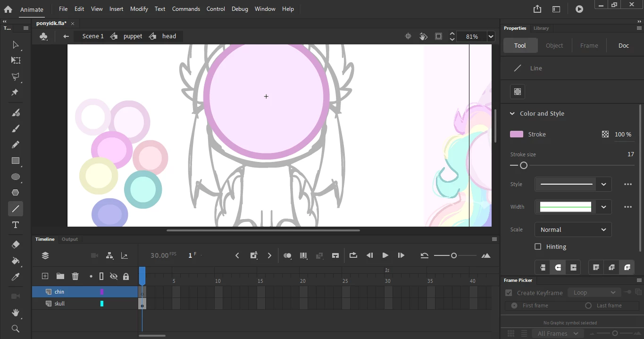Screen dimensions: 644x339
Task: Open the Scale Normal dropdown
Action: point(573,229)
